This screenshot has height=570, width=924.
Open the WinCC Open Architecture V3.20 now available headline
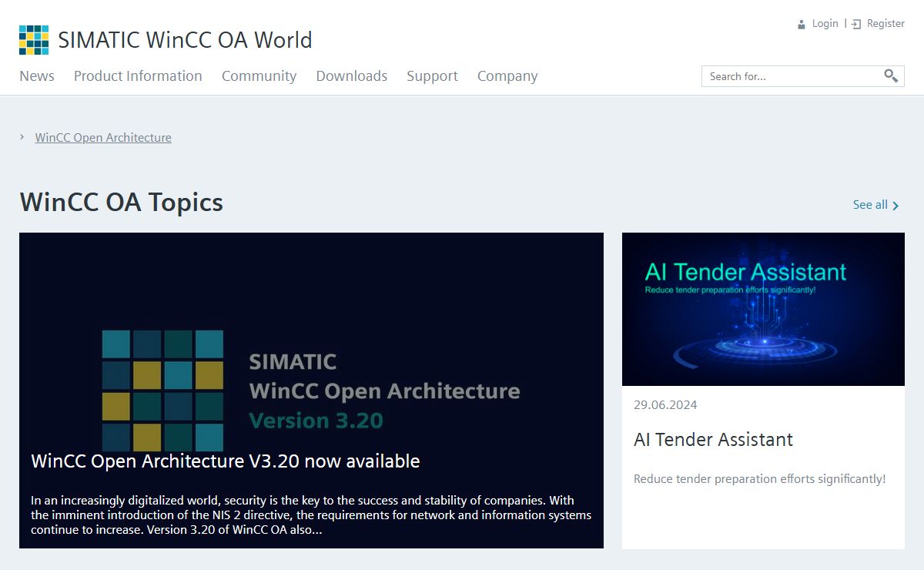click(226, 461)
